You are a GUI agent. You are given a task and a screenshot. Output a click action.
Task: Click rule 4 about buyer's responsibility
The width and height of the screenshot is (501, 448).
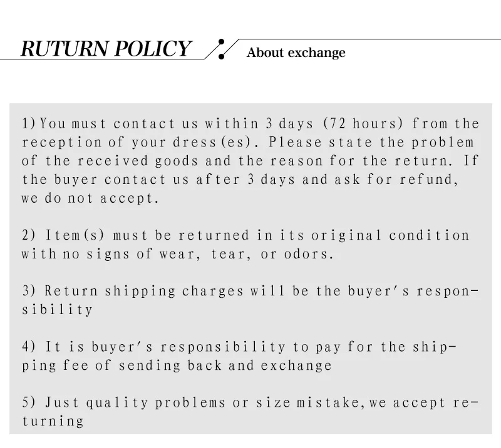(239, 356)
